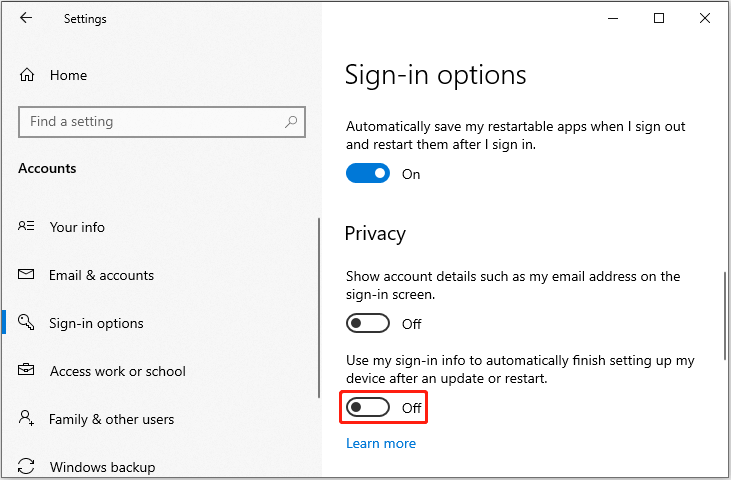
Task: Click the Sign-in options key icon
Action: [26, 322]
